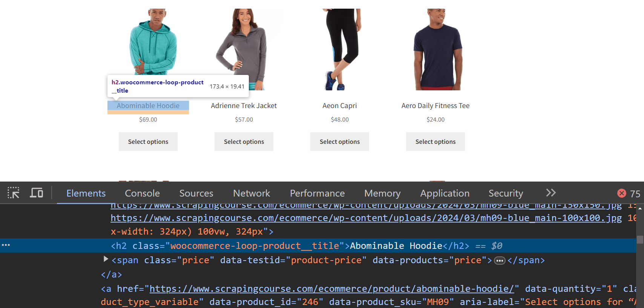Activate the inspect element picker icon
This screenshot has width=644, height=308.
(x=14, y=193)
